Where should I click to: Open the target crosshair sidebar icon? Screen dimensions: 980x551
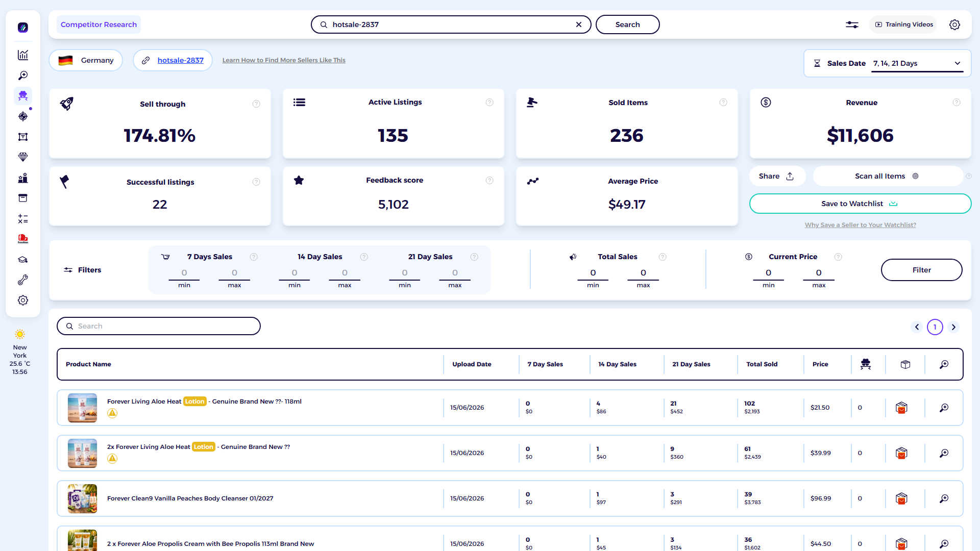click(23, 116)
